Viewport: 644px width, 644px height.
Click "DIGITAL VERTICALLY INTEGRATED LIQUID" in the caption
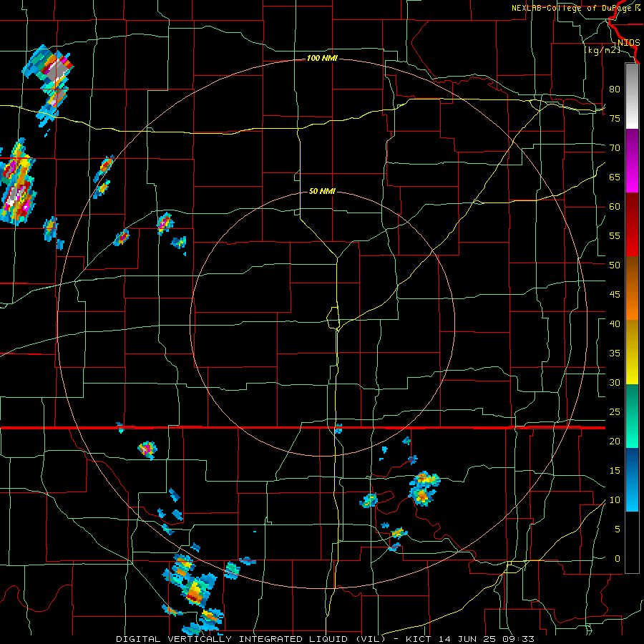click(x=233, y=639)
